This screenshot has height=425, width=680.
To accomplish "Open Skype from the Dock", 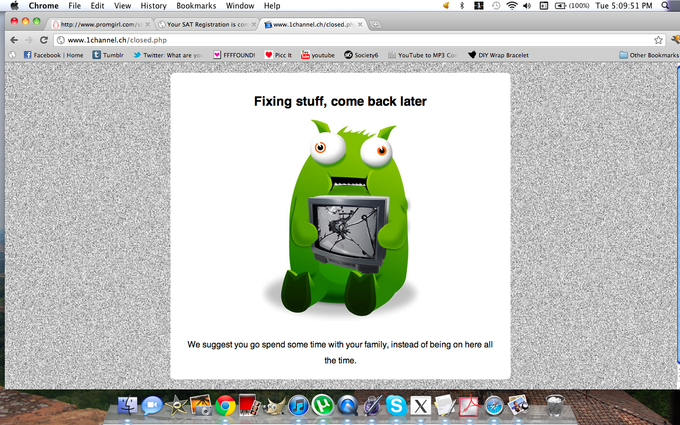I will pos(396,406).
